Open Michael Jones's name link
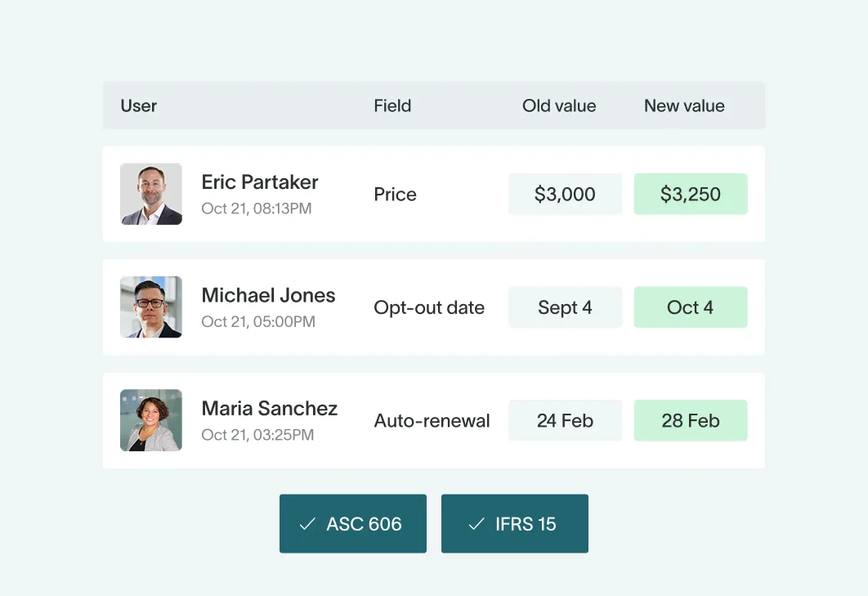 click(268, 295)
